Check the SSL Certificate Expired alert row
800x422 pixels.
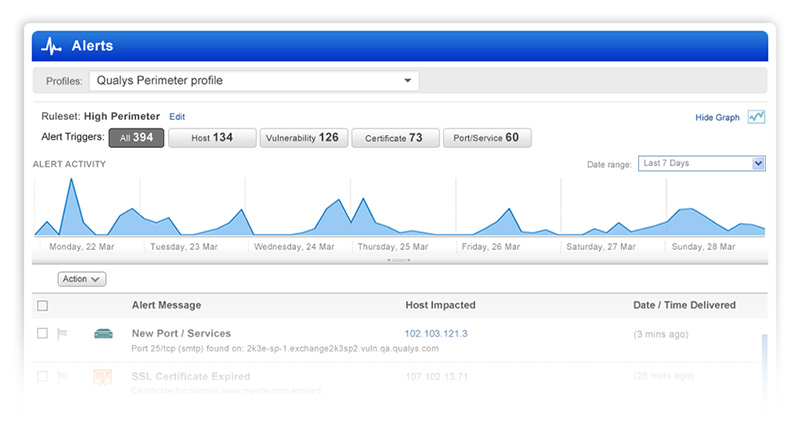42,377
